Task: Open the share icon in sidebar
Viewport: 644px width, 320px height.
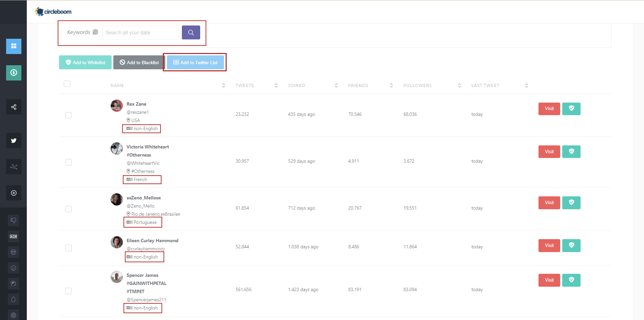Action: pyautogui.click(x=14, y=107)
